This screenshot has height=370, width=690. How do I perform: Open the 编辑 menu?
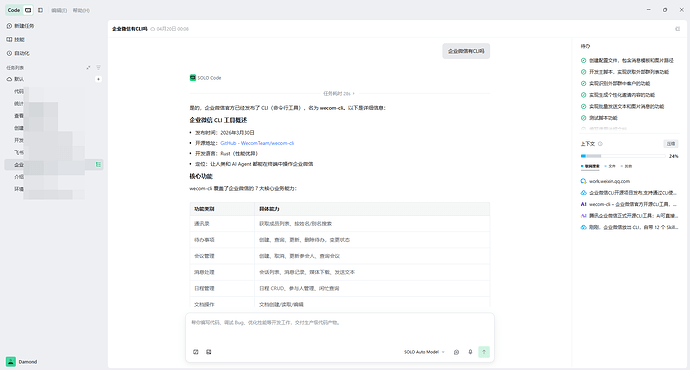pyautogui.click(x=59, y=10)
